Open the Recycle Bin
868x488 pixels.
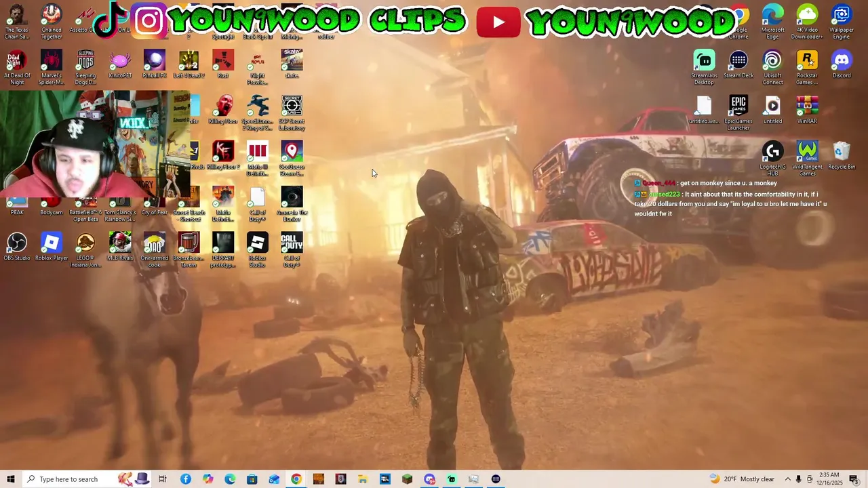click(842, 155)
